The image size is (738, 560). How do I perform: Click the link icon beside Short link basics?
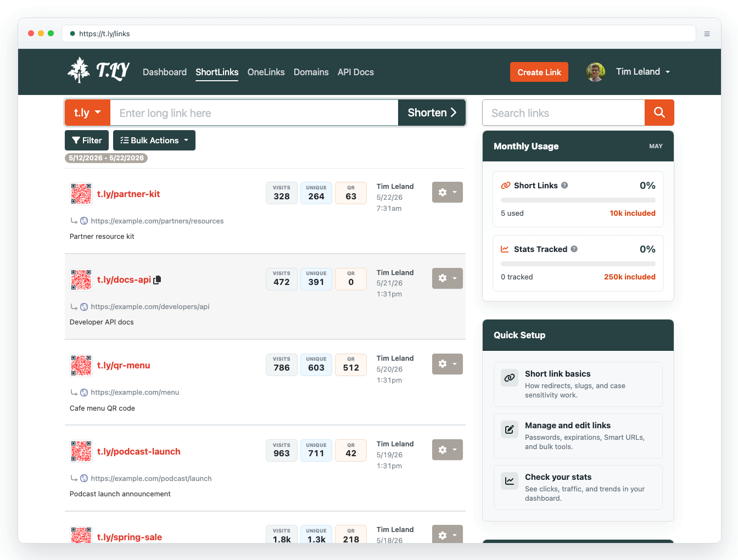510,378
